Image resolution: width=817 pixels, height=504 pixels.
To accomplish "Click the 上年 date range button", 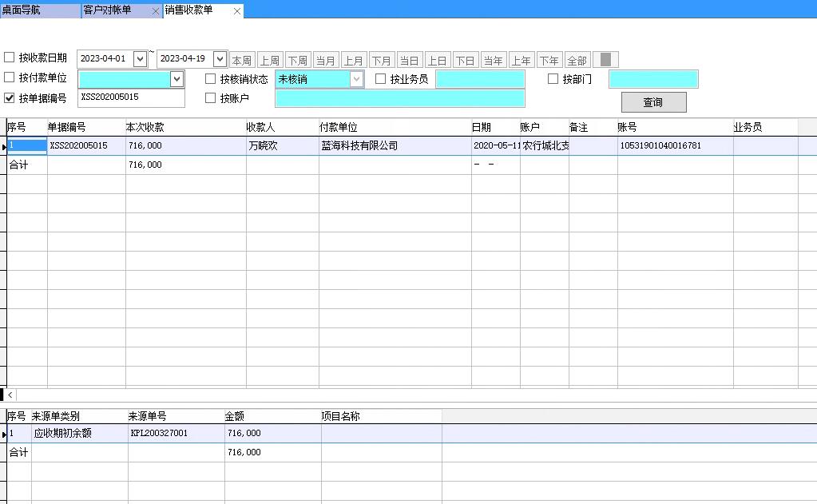I will (521, 58).
